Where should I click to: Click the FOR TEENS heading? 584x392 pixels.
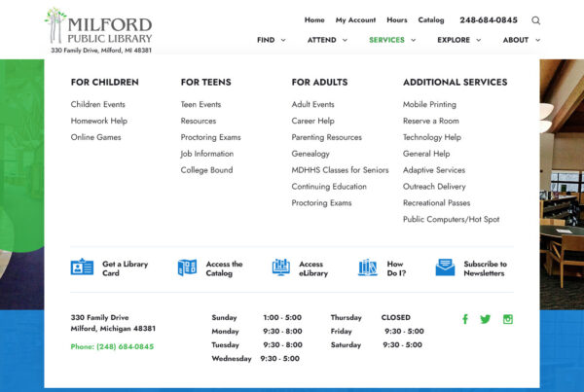tap(205, 82)
